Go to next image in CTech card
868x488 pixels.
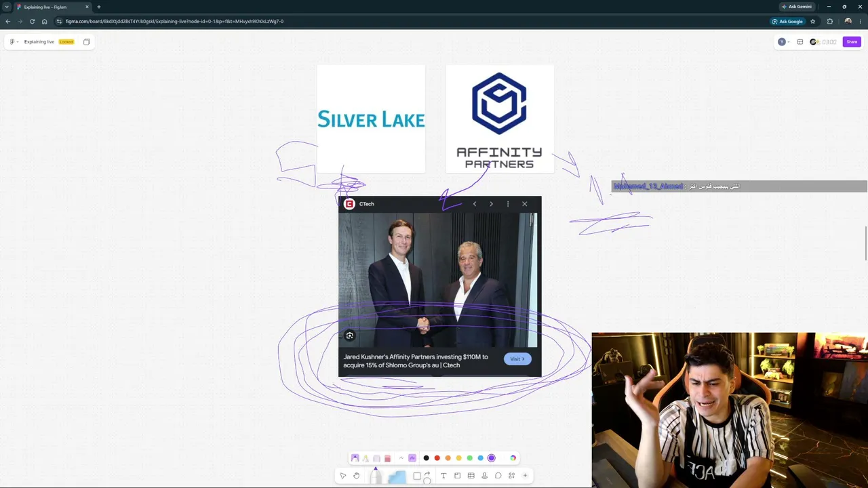[x=491, y=204]
